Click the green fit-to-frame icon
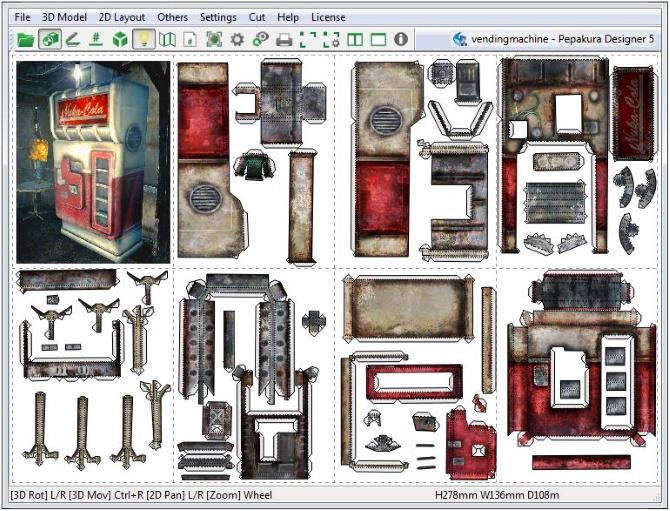The image size is (670, 511). coord(214,39)
